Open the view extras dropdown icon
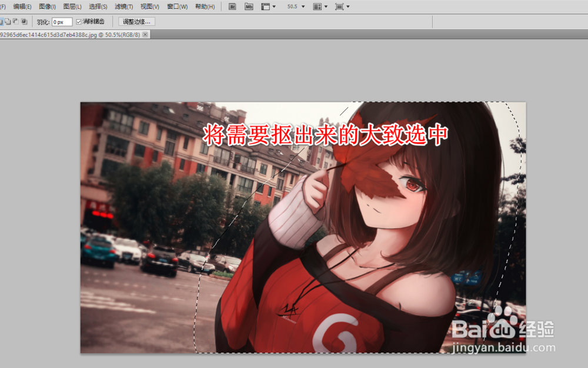The height and width of the screenshot is (368, 588). 268,6
